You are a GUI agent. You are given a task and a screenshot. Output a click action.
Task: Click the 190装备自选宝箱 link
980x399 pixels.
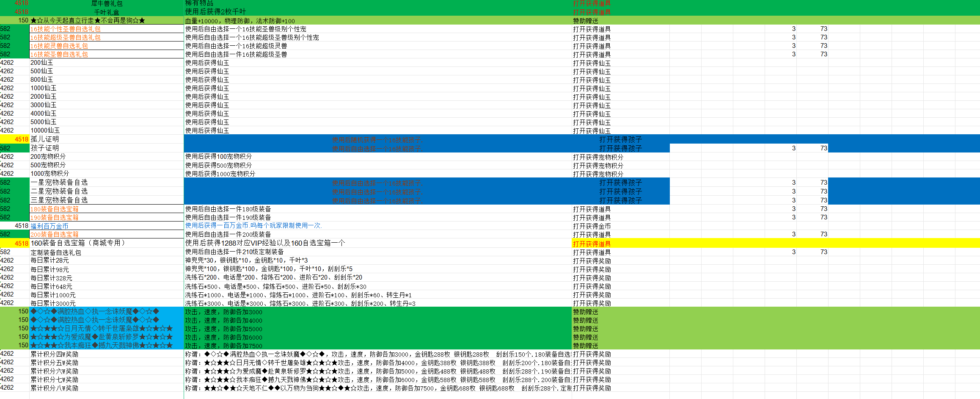click(54, 217)
